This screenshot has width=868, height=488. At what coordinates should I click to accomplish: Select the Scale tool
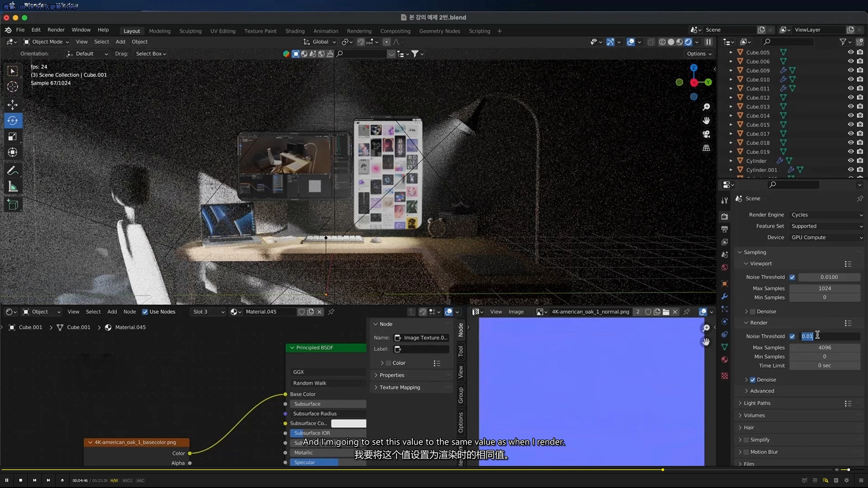click(12, 136)
